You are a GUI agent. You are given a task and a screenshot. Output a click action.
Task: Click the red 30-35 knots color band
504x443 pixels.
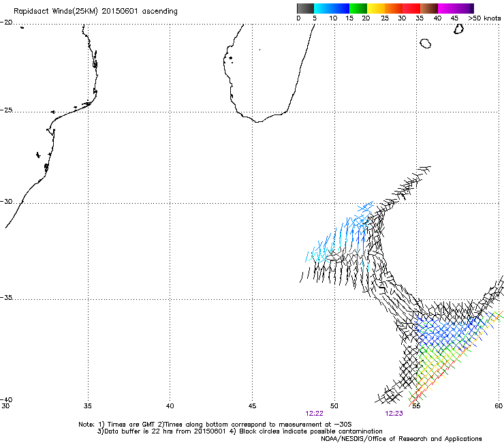[x=411, y=8]
